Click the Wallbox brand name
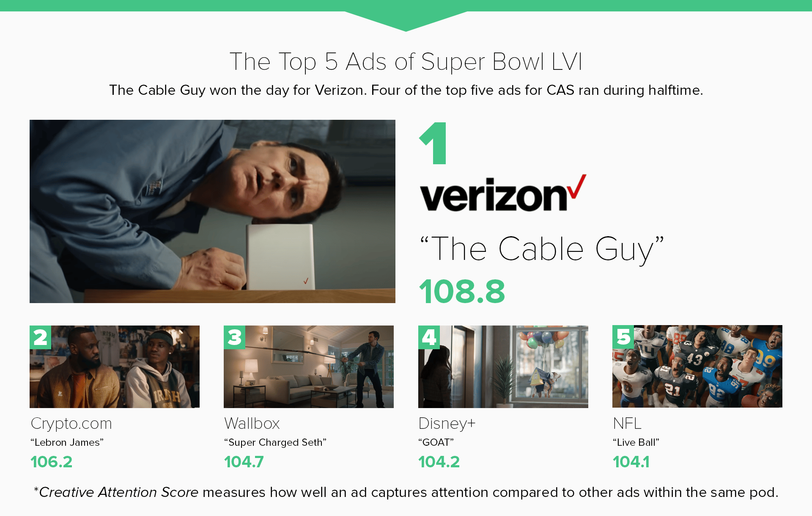This screenshot has width=812, height=516. pyautogui.click(x=252, y=423)
